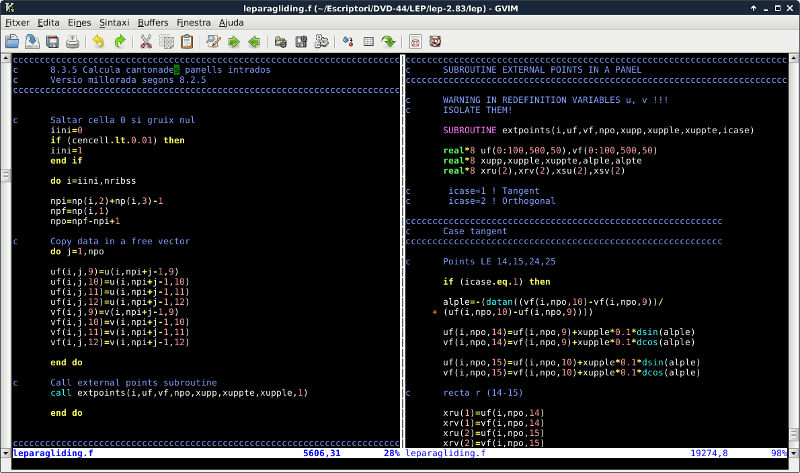Click the line 'real*8 xru(2),xrv(2),xsu(2),xsv(2)'
The width and height of the screenshot is (800, 473).
tap(534, 170)
